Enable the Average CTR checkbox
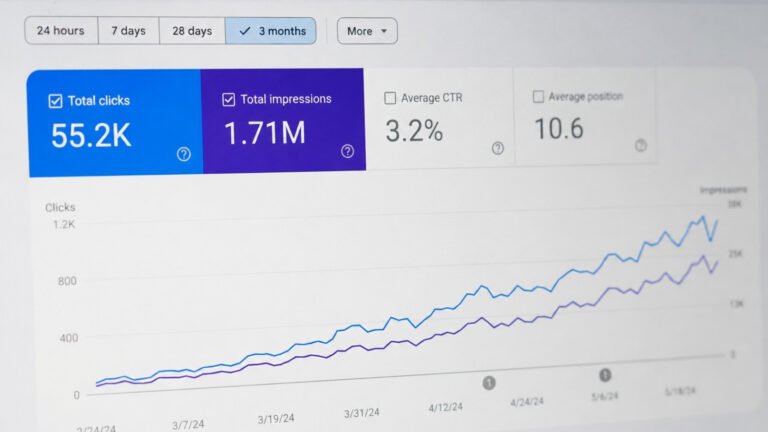768x432 pixels. click(x=390, y=98)
